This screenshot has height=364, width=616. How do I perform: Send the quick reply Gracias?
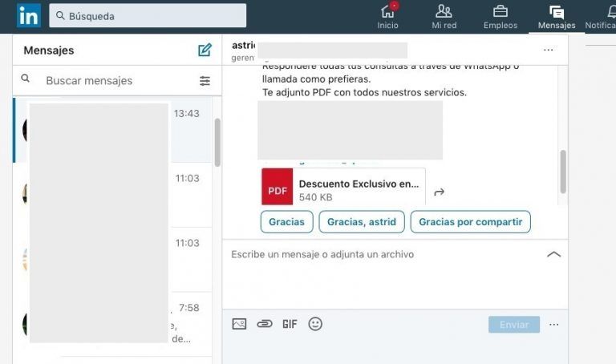(x=287, y=222)
